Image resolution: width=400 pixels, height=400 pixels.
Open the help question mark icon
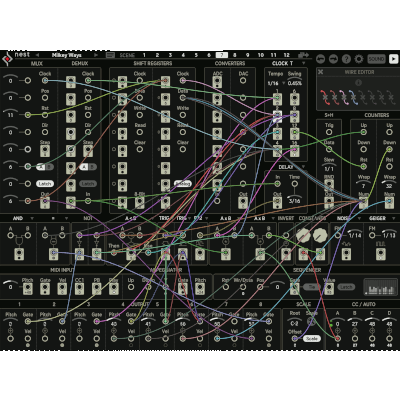[346, 59]
